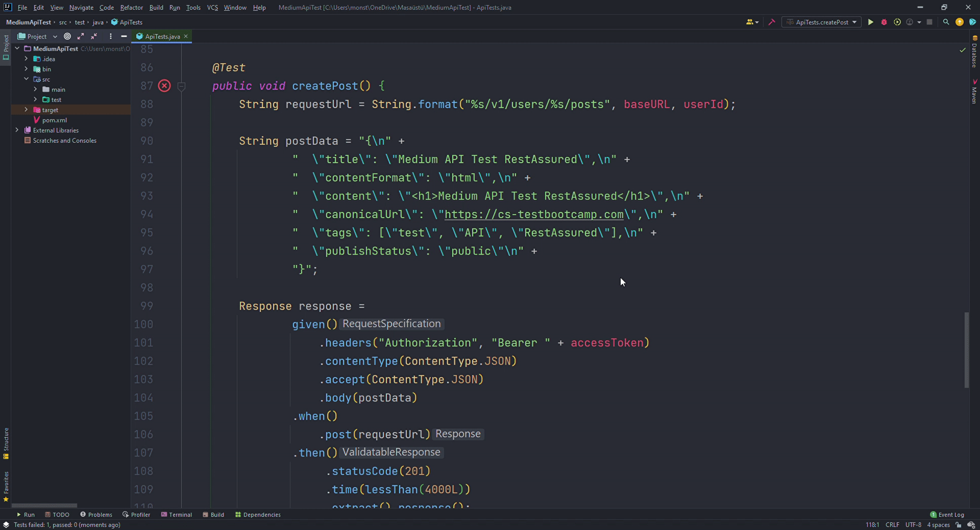980x530 pixels.
Task: Toggle read-only lock icon in status bar
Action: click(x=958, y=525)
